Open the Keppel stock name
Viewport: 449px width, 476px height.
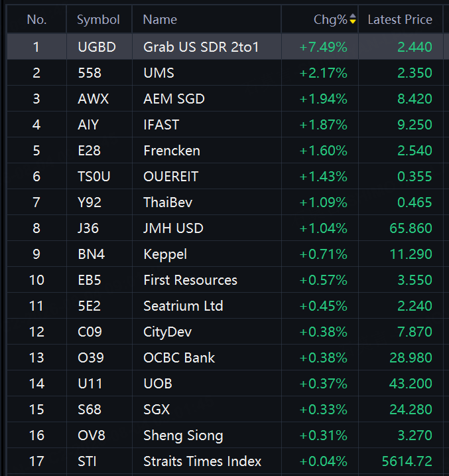click(165, 254)
